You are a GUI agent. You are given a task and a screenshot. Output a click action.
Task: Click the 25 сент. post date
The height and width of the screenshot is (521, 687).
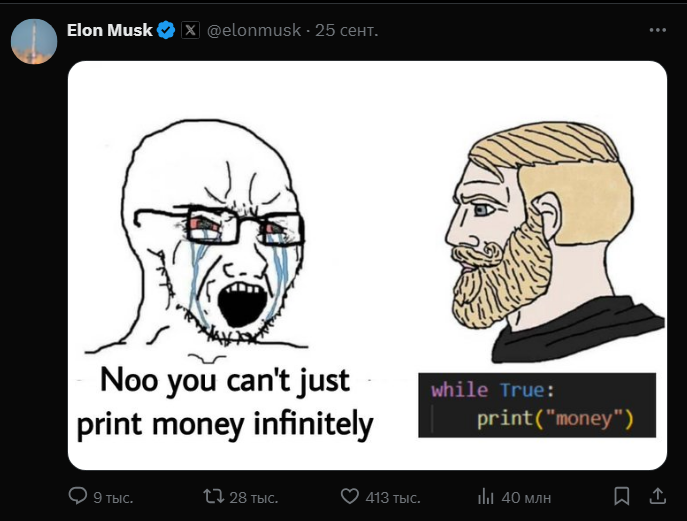tap(347, 30)
